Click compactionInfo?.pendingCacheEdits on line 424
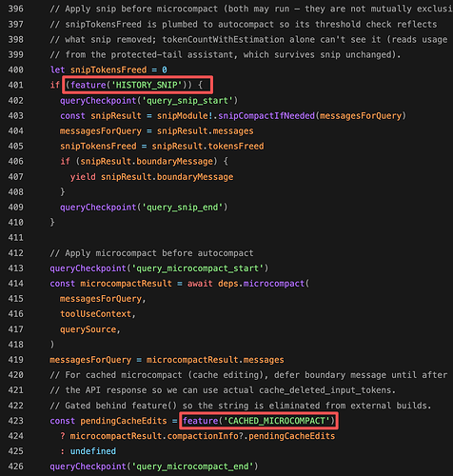The image size is (453, 476). pos(251,436)
